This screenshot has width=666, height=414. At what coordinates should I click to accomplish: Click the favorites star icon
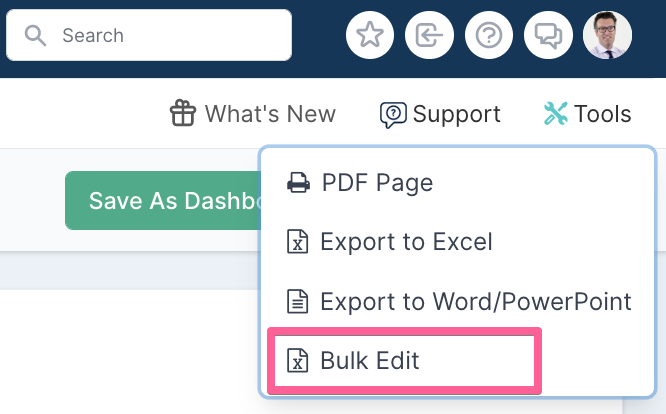370,35
